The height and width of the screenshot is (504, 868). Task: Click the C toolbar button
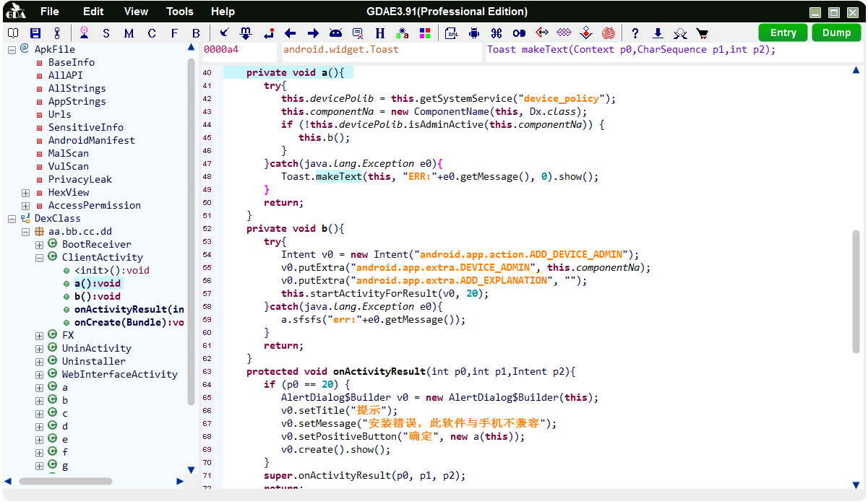click(151, 33)
